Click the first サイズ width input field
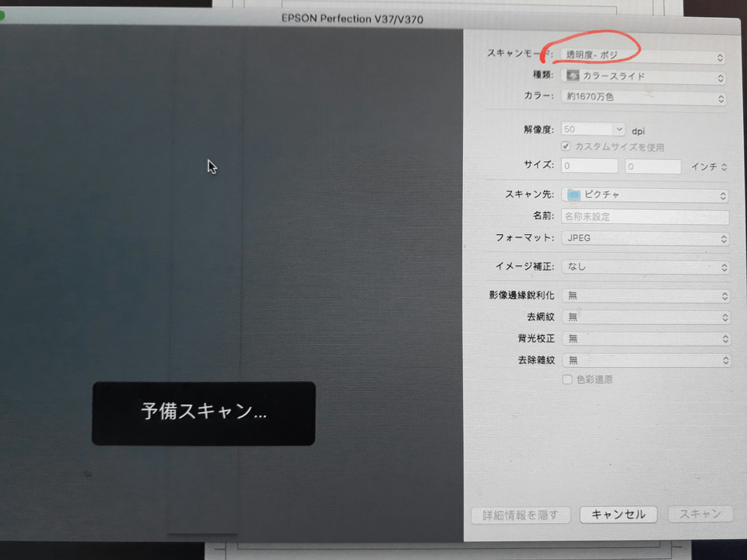Viewport: 747px width, 560px height. tap(589, 166)
